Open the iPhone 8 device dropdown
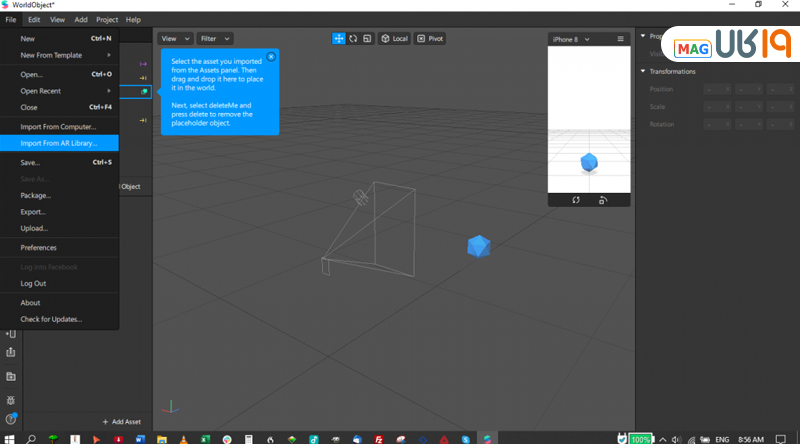Image resolution: width=800 pixels, height=444 pixels. point(571,39)
